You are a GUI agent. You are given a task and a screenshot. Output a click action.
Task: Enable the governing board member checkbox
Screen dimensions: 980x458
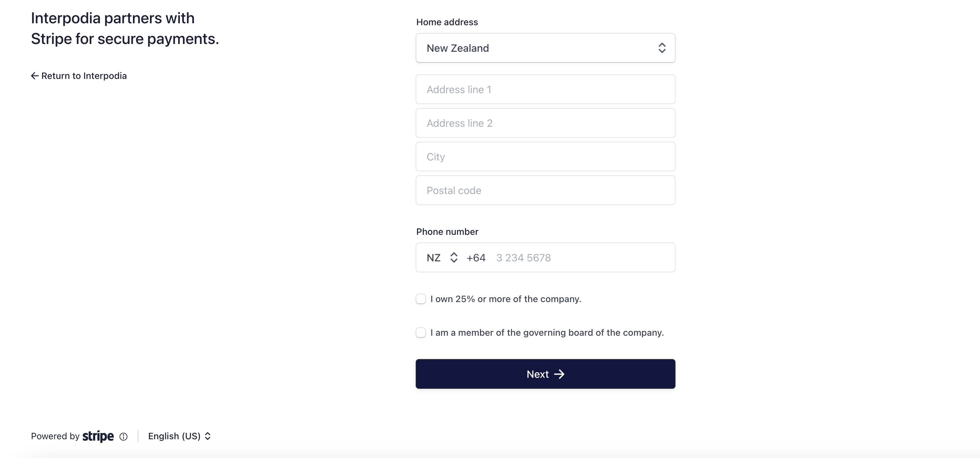[x=421, y=333]
